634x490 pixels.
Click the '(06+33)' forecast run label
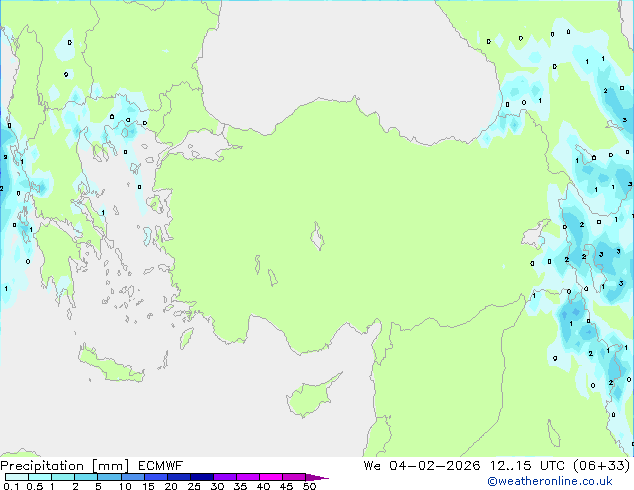pyautogui.click(x=602, y=466)
